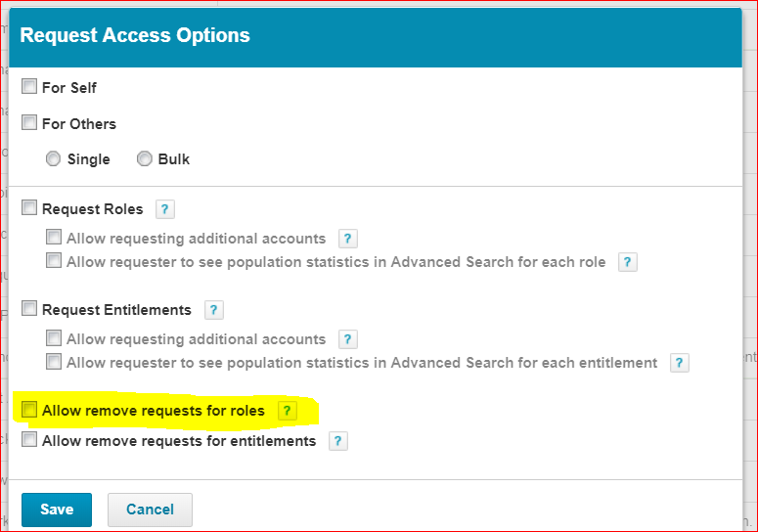Click help icon for remove requests for roles

point(287,411)
